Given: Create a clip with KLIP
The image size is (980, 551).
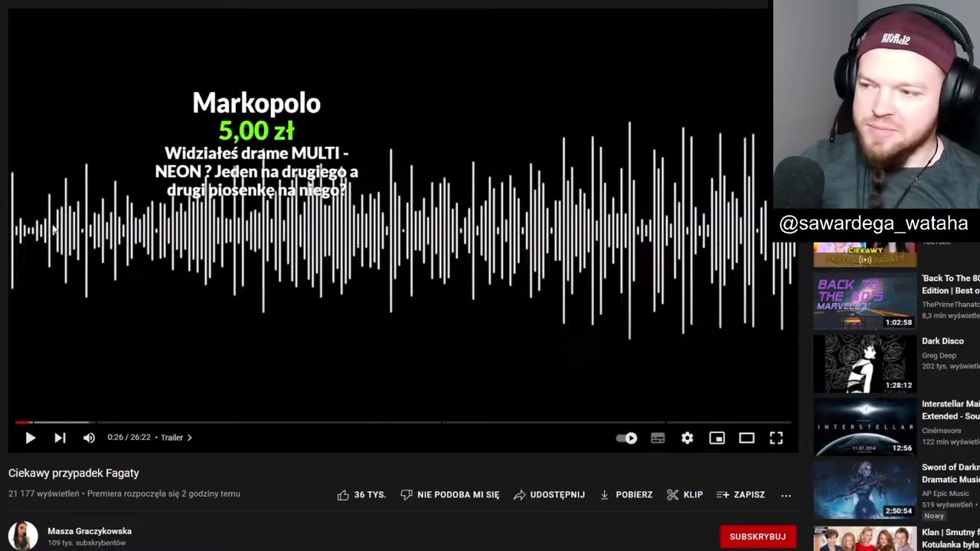Looking at the screenshot, I should tap(684, 495).
